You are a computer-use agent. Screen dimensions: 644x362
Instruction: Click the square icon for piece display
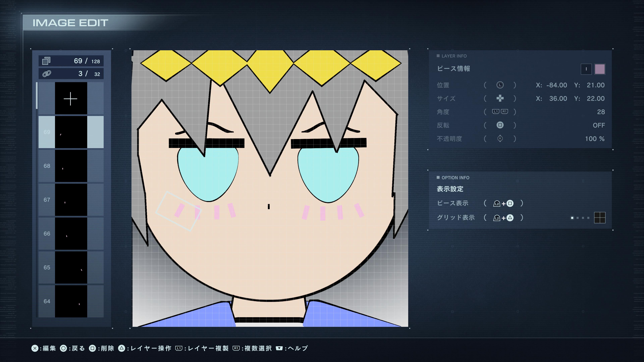tap(510, 203)
